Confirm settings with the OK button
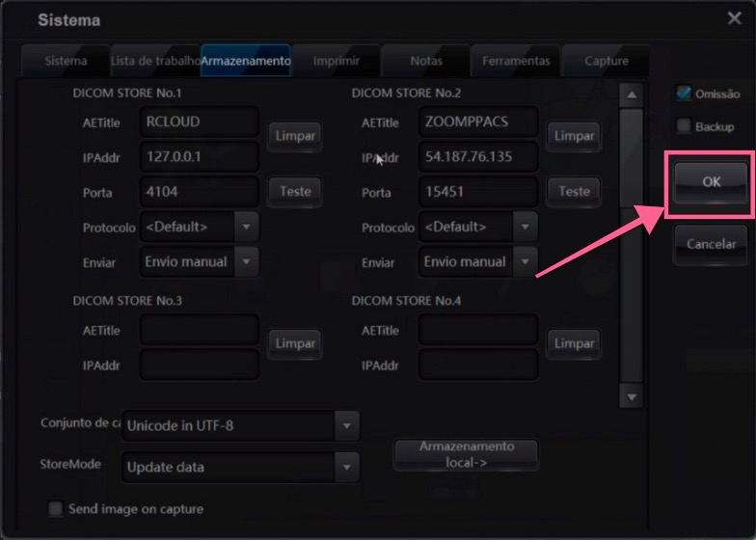 pos(711,182)
